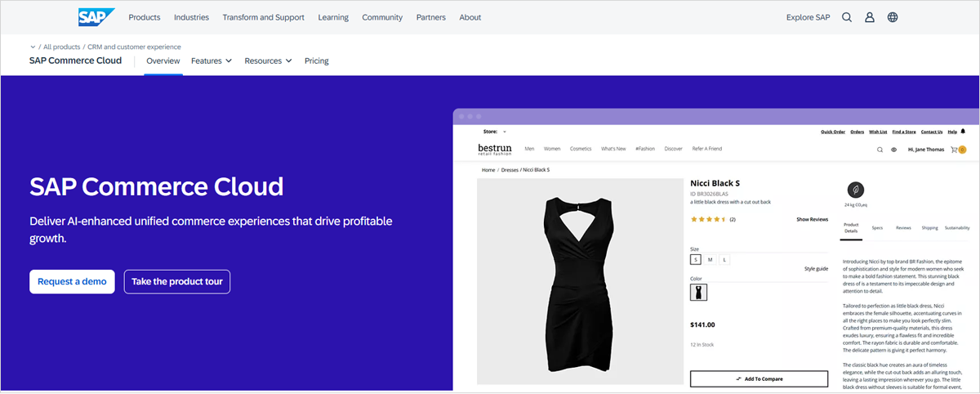Select the black color swatch
Screen dimensions: 980x394
pyautogui.click(x=698, y=292)
